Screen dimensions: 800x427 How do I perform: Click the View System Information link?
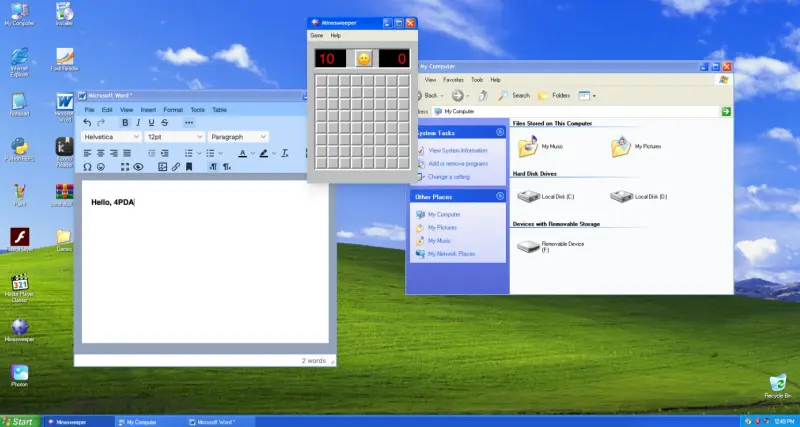click(455, 150)
